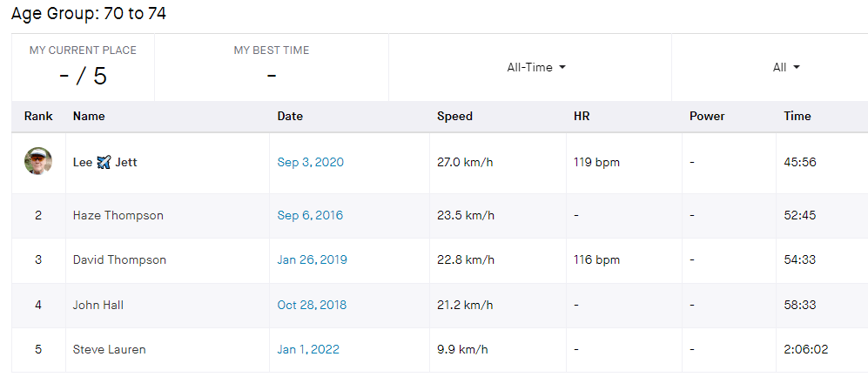View the Jan 1, 2022 activity
The height and width of the screenshot is (377, 868).
pyautogui.click(x=308, y=350)
